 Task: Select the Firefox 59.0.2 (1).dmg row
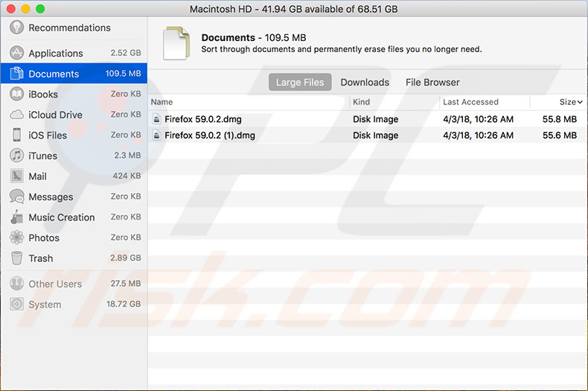(x=210, y=136)
